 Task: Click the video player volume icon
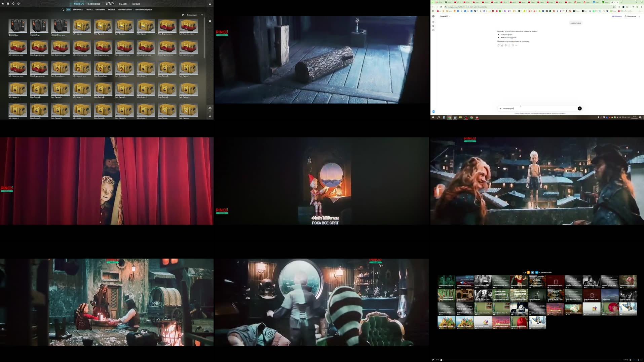631,360
